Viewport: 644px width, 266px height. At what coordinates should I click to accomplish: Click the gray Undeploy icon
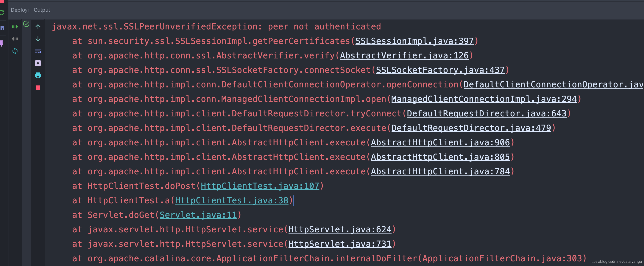15,39
